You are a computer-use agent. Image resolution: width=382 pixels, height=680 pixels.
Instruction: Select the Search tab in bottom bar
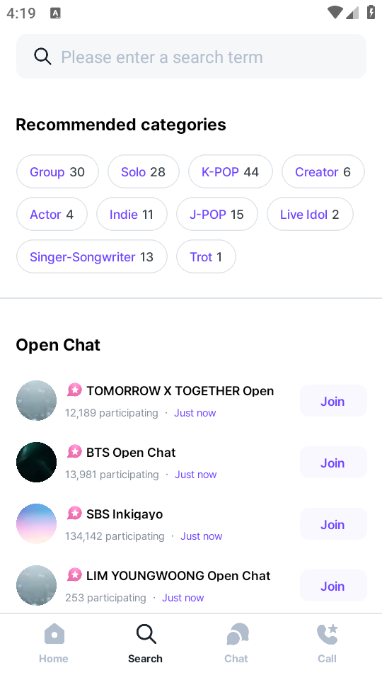click(x=146, y=644)
